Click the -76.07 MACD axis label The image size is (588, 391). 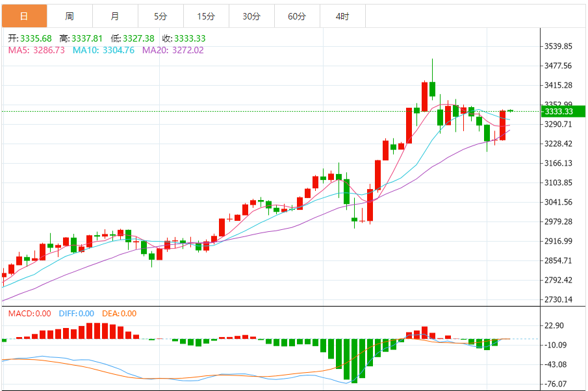tap(556, 384)
